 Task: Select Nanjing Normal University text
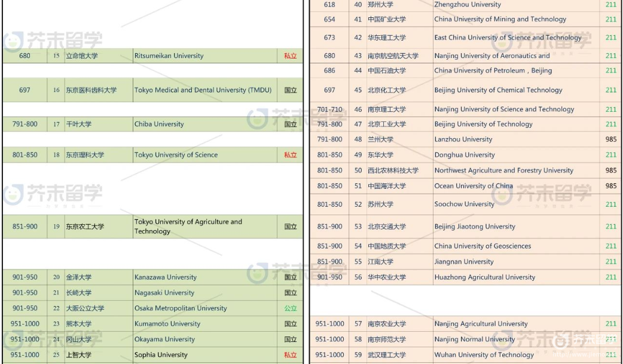click(474, 339)
